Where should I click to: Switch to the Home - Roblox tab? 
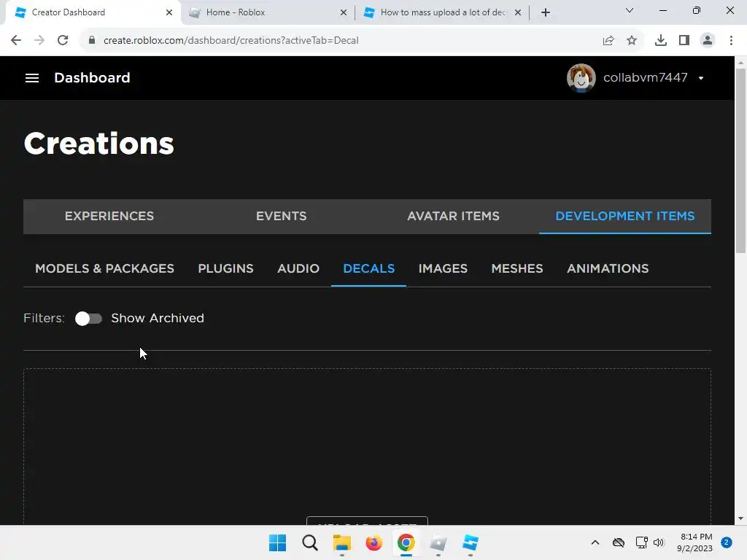click(267, 12)
